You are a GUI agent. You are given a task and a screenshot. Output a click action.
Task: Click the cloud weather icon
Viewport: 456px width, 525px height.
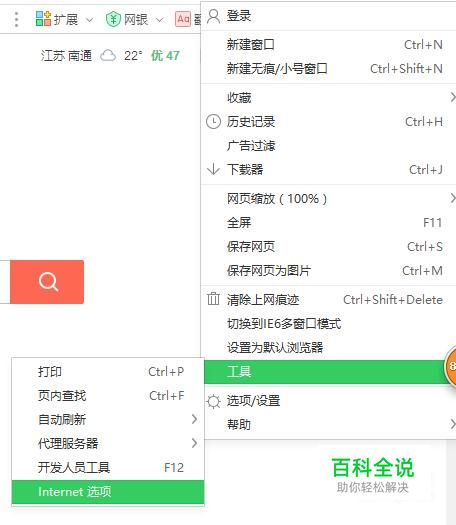[108, 56]
